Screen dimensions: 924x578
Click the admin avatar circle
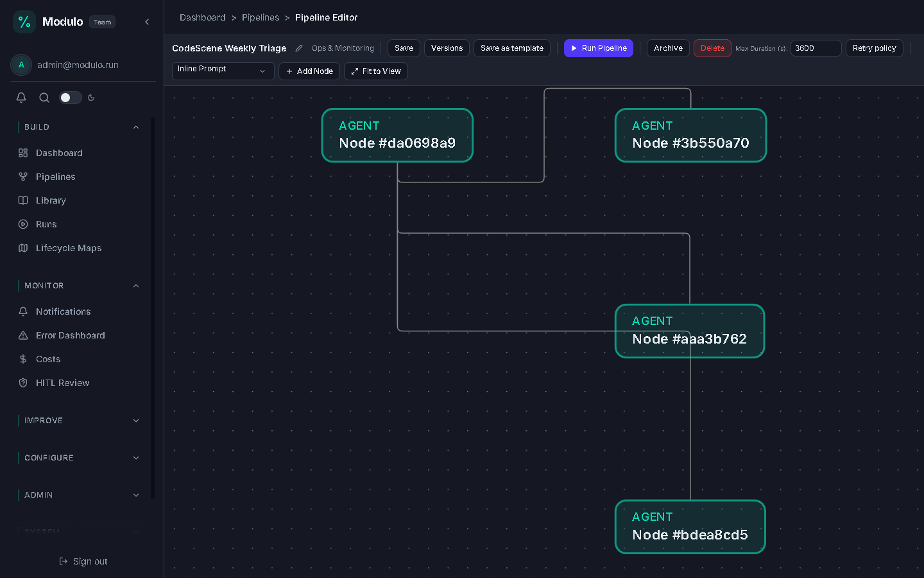pyautogui.click(x=21, y=65)
